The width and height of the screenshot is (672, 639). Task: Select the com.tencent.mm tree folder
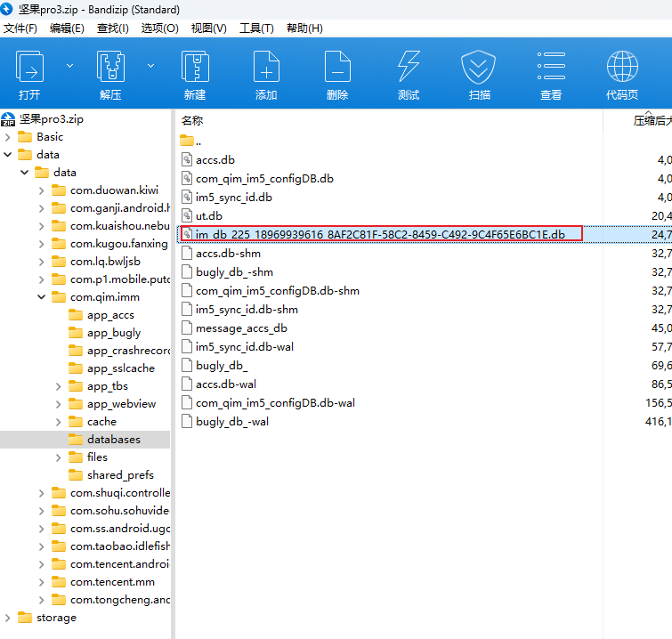point(112,582)
